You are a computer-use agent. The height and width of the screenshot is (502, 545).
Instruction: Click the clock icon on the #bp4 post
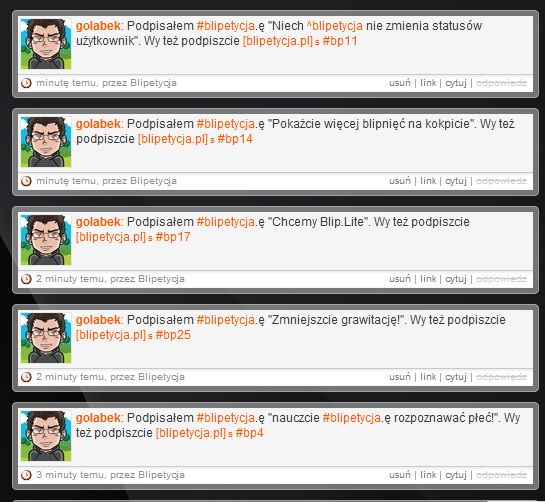(26, 475)
